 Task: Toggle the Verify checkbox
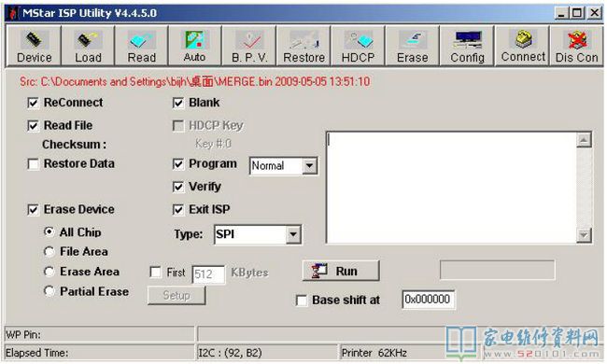[178, 187]
